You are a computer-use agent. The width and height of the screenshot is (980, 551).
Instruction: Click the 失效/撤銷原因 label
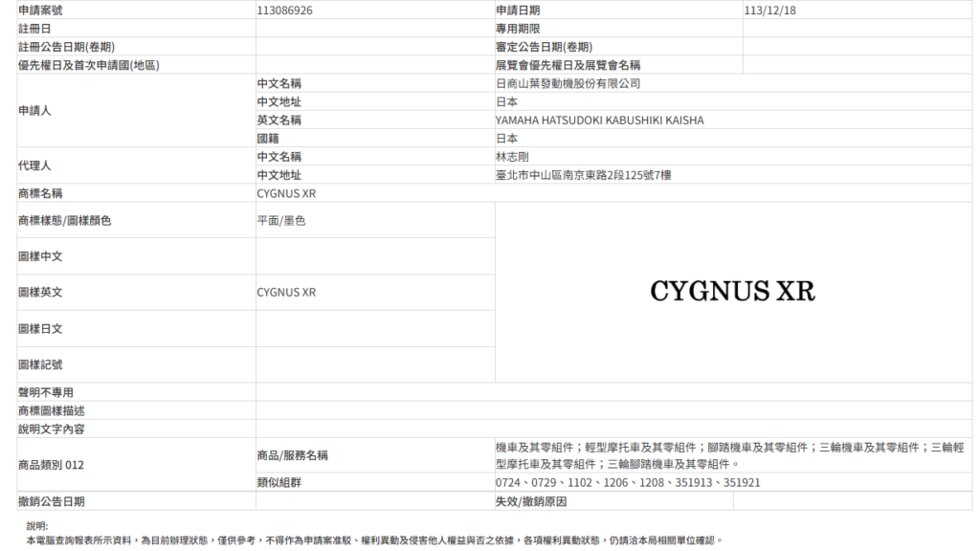tap(530, 501)
